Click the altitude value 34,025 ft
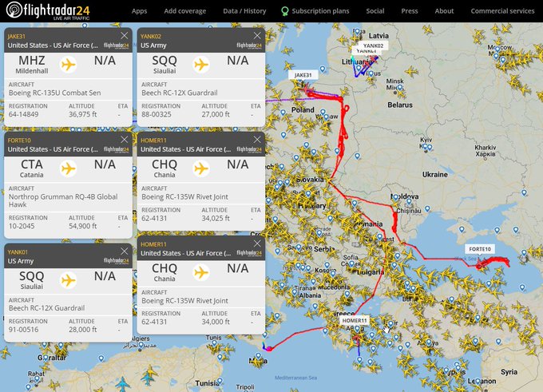Screen dimensions: 543x392 pos(216,218)
